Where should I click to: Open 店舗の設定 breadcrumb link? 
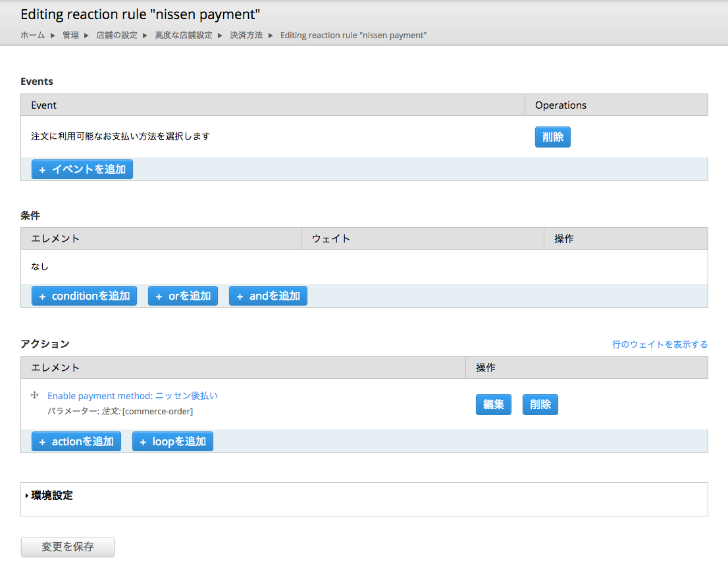(x=117, y=35)
